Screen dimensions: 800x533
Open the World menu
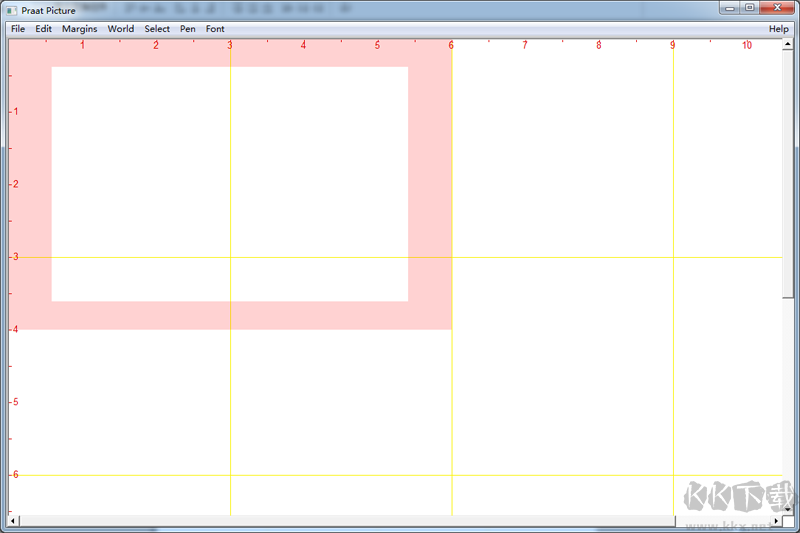pyautogui.click(x=121, y=29)
